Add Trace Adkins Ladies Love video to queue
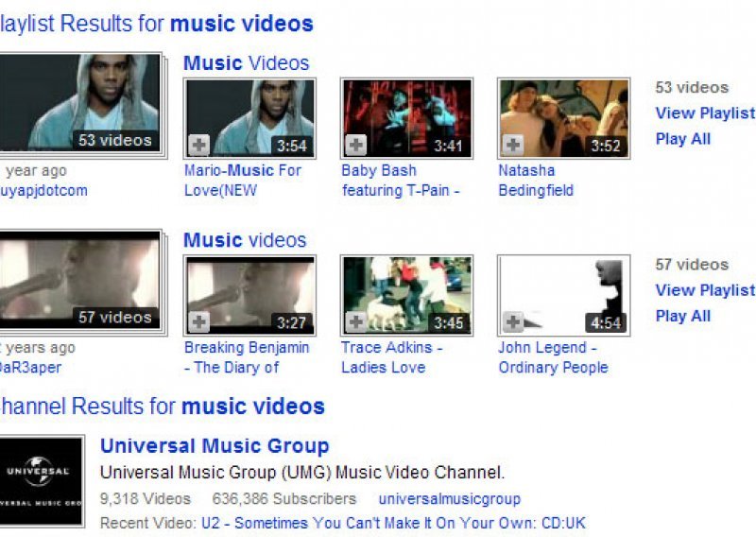The height and width of the screenshot is (537, 756). tap(356, 321)
